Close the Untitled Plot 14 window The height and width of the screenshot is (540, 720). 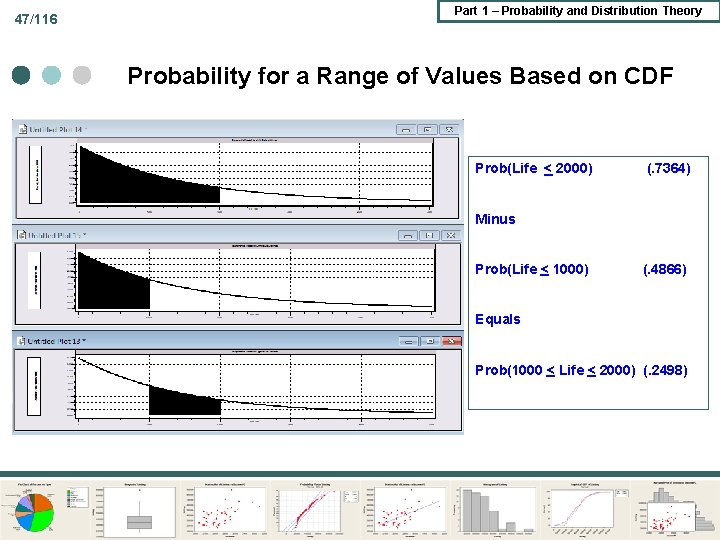pos(449,129)
